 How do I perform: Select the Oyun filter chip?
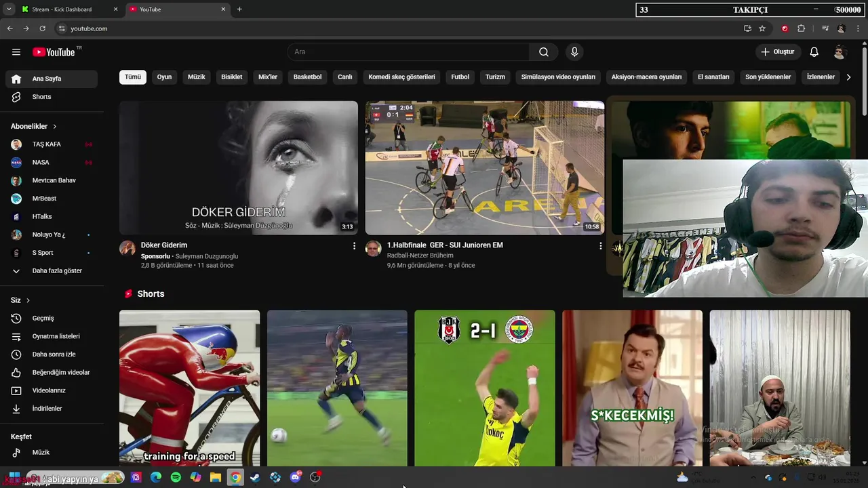click(164, 77)
